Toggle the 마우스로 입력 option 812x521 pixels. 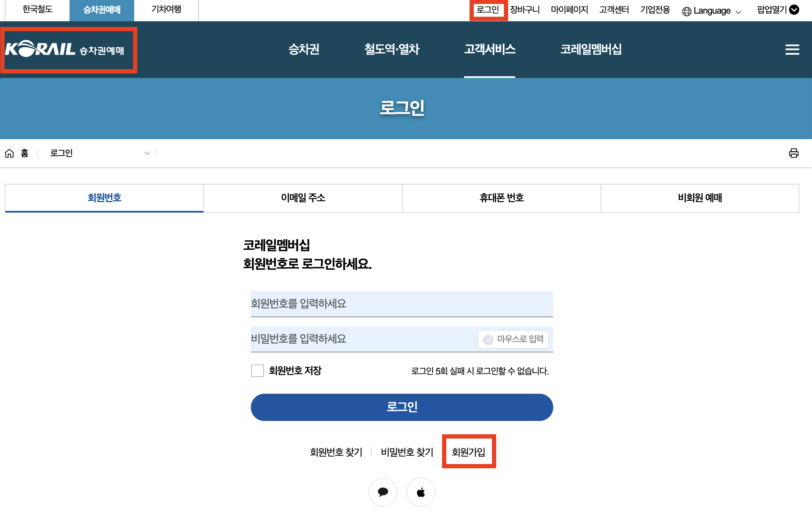coord(513,339)
